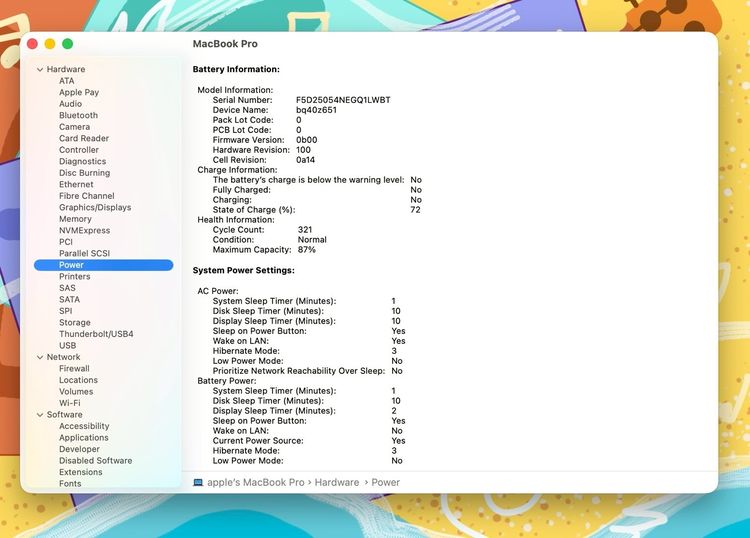Click Power in the path bar
Viewport: 750px width, 538px height.
coord(386,483)
